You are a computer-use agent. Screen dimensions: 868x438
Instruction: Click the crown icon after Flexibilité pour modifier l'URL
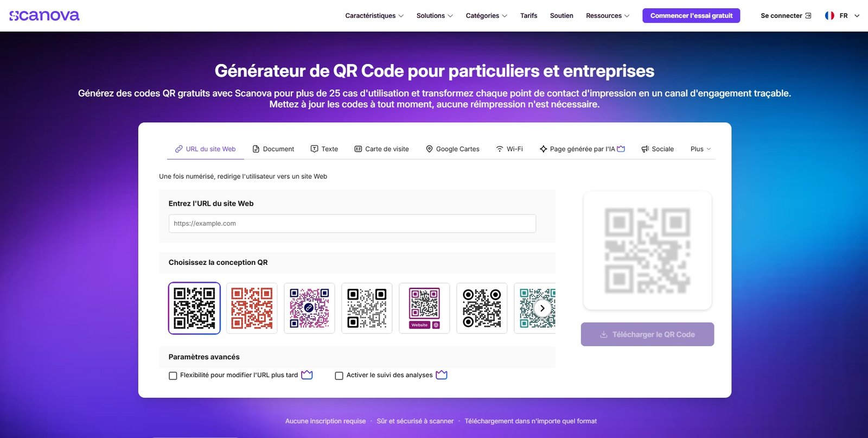(x=307, y=374)
